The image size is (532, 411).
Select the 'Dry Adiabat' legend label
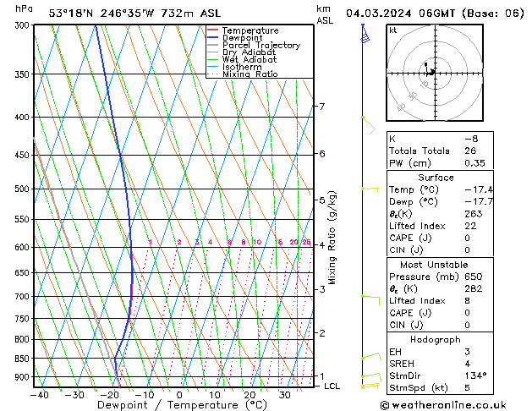[x=249, y=52]
